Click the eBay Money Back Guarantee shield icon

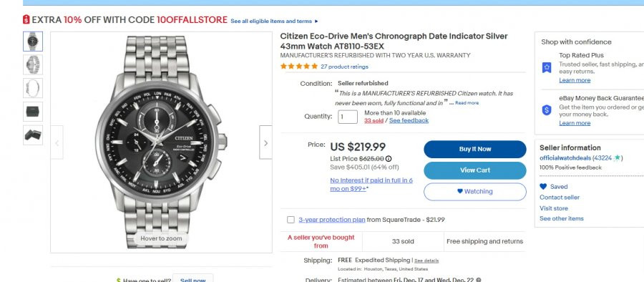coord(546,110)
